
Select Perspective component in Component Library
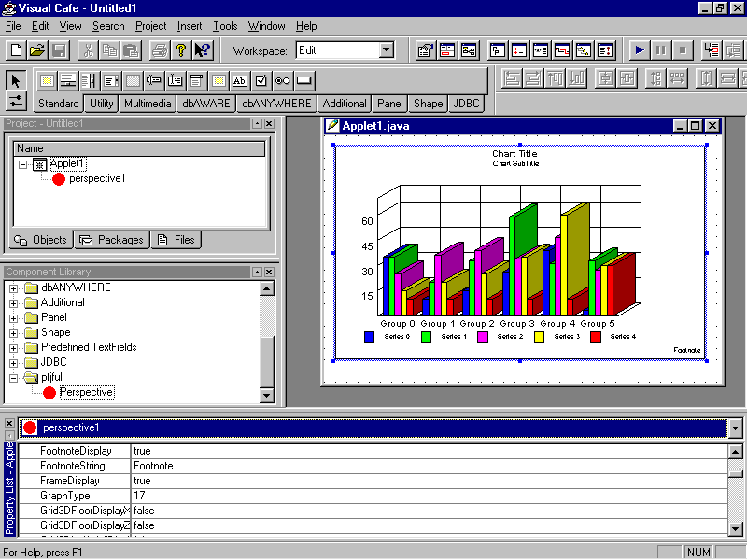(x=86, y=392)
